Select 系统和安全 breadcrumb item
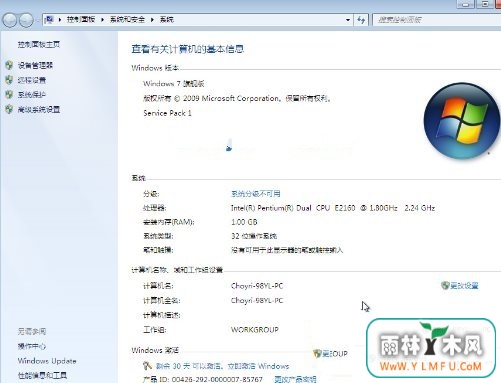This screenshot has width=501, height=383. [x=127, y=19]
